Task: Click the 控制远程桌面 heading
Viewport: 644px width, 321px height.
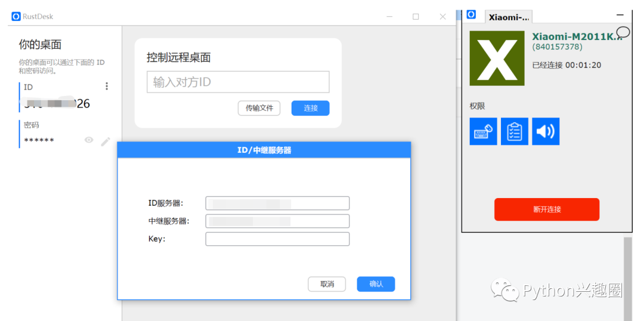Action: [x=179, y=57]
